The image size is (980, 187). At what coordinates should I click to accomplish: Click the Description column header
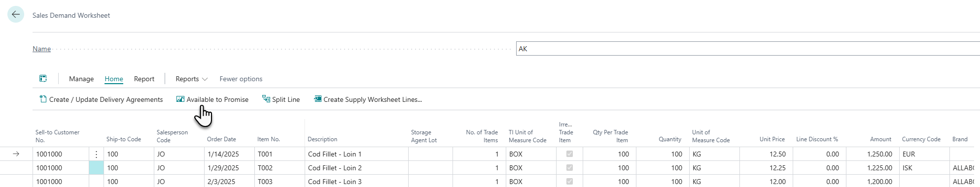click(322, 139)
